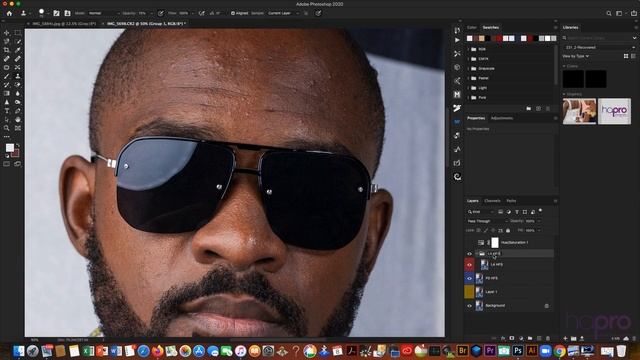
Task: Switch to the Paths tab
Action: pyautogui.click(x=511, y=201)
